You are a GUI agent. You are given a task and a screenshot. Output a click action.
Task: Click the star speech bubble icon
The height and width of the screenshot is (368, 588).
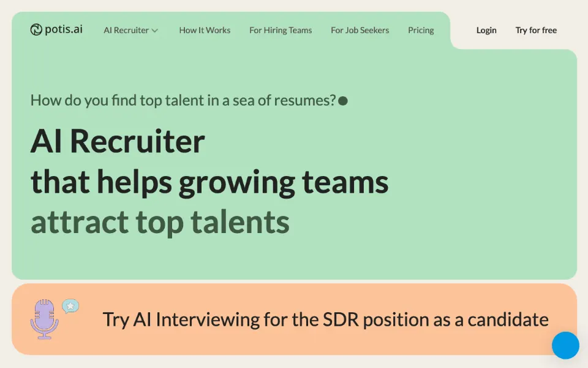[x=70, y=306]
